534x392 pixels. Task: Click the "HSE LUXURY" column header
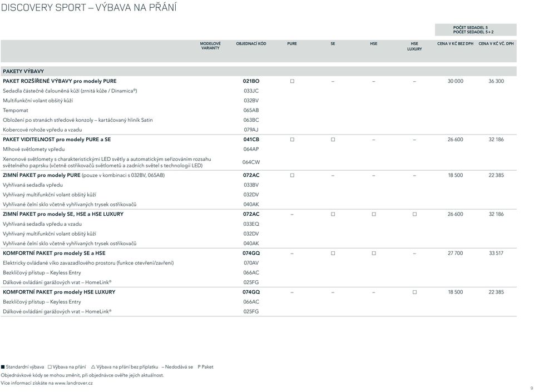click(x=414, y=46)
